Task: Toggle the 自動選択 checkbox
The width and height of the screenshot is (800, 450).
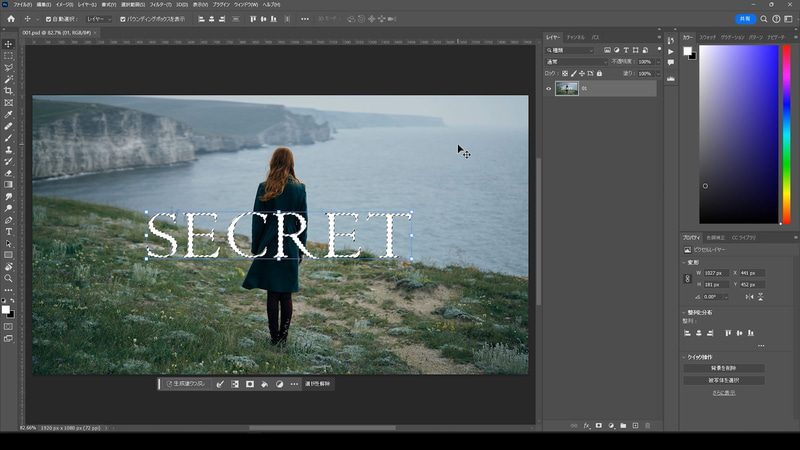Action: (x=48, y=19)
